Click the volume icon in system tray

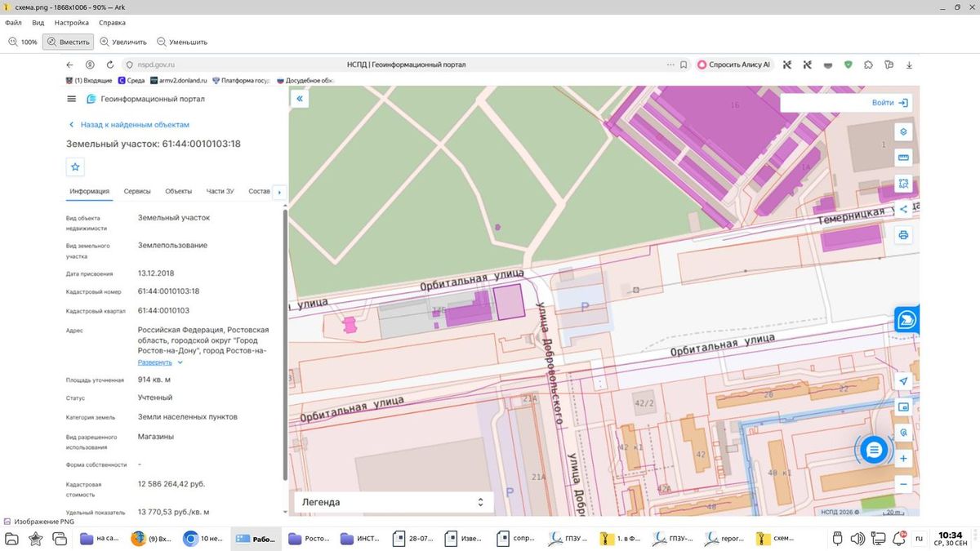[x=857, y=539]
